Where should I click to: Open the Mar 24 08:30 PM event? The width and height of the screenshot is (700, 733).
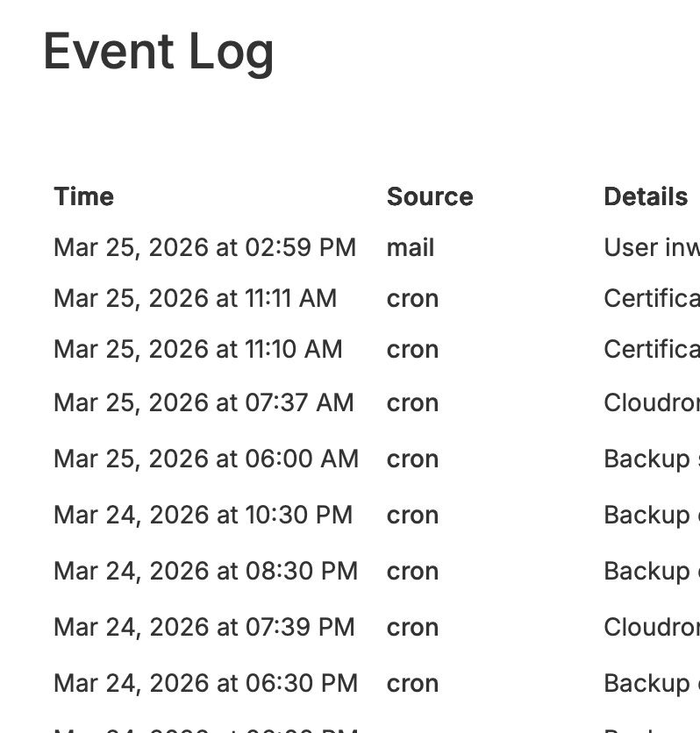pos(205,572)
